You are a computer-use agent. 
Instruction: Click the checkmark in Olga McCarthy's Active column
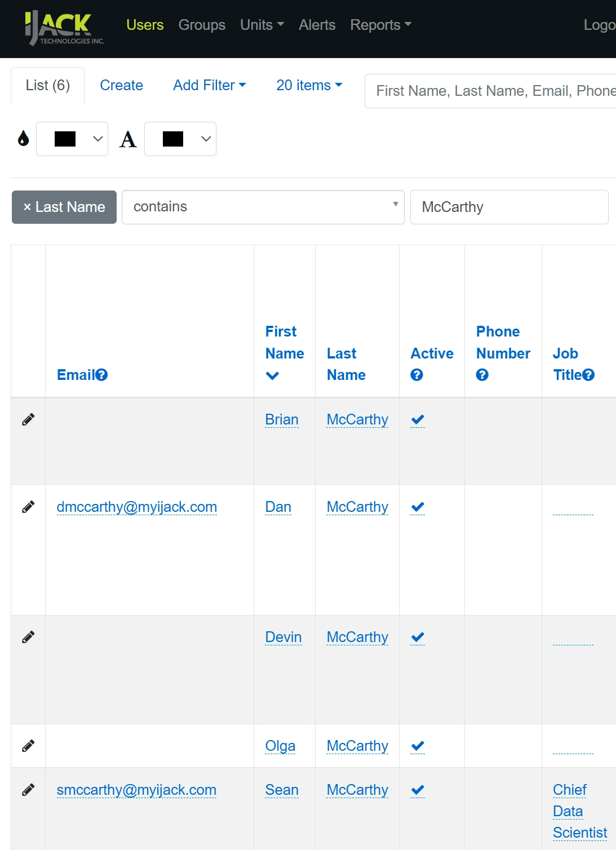click(418, 745)
